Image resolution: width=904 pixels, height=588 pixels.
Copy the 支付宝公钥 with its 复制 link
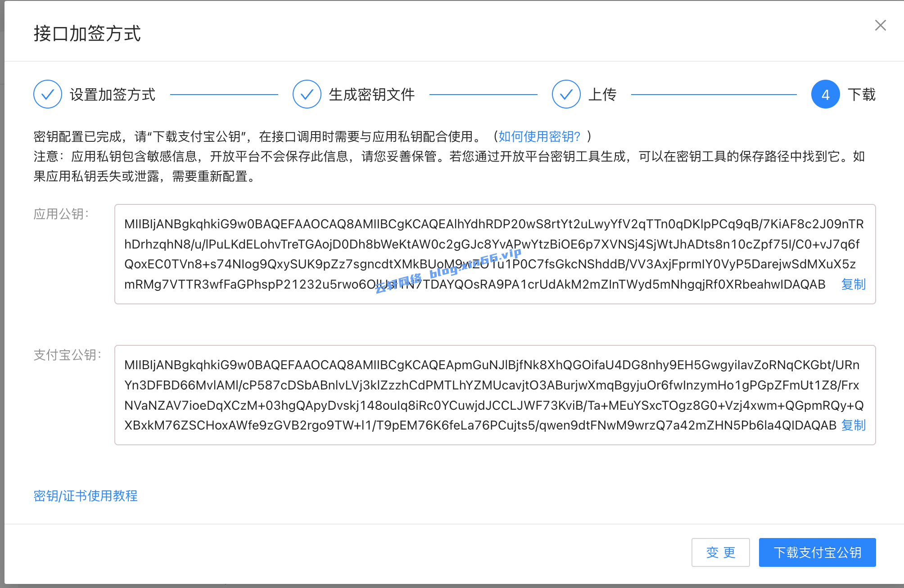coord(854,425)
